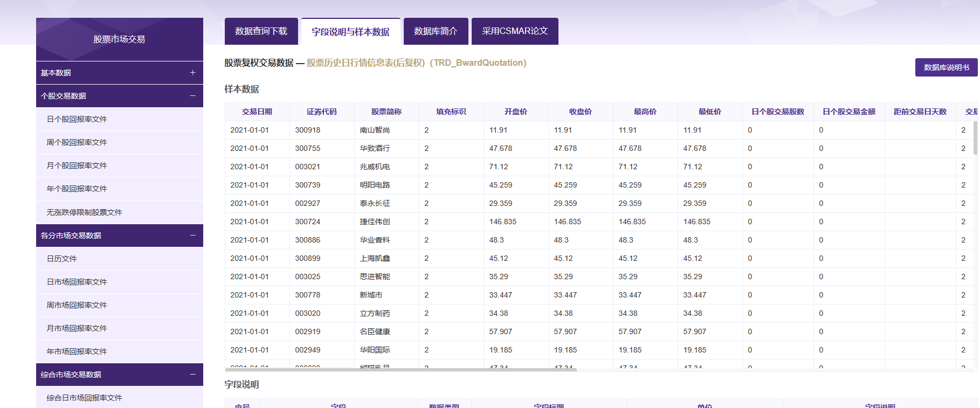980x408 pixels.
Task: Click the 收盘价 column header
Action: (581, 112)
